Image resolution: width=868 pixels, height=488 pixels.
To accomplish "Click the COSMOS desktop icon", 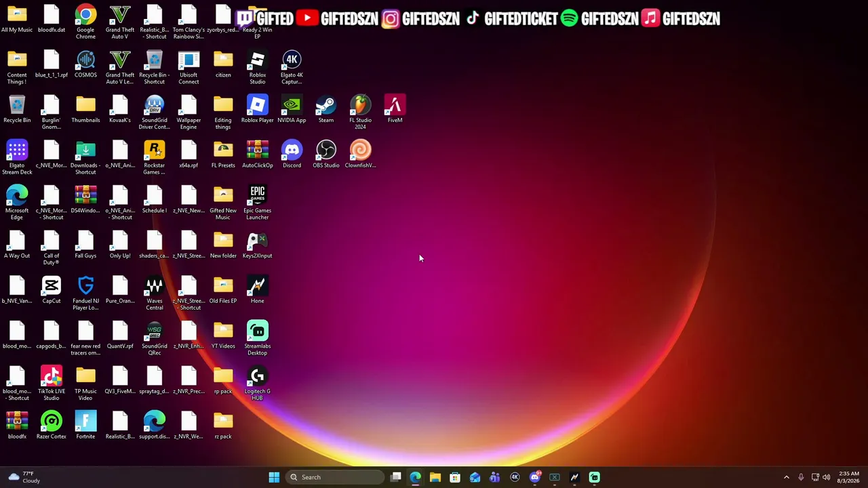I will 85,64.
